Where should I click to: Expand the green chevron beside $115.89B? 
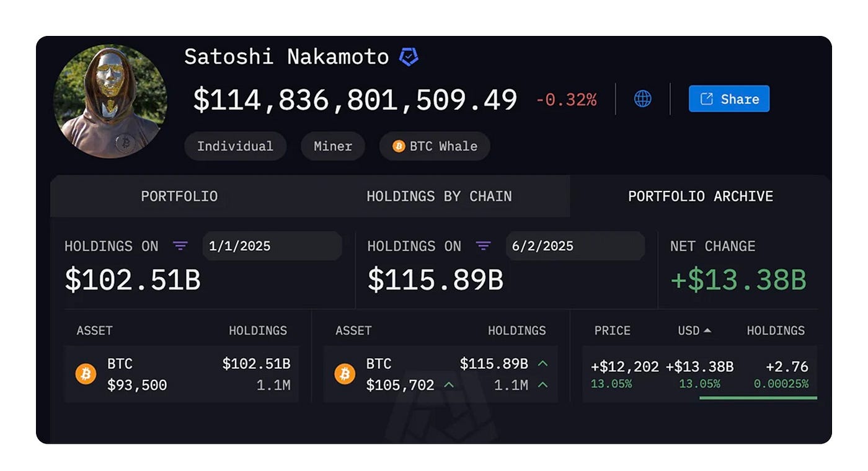(x=542, y=364)
